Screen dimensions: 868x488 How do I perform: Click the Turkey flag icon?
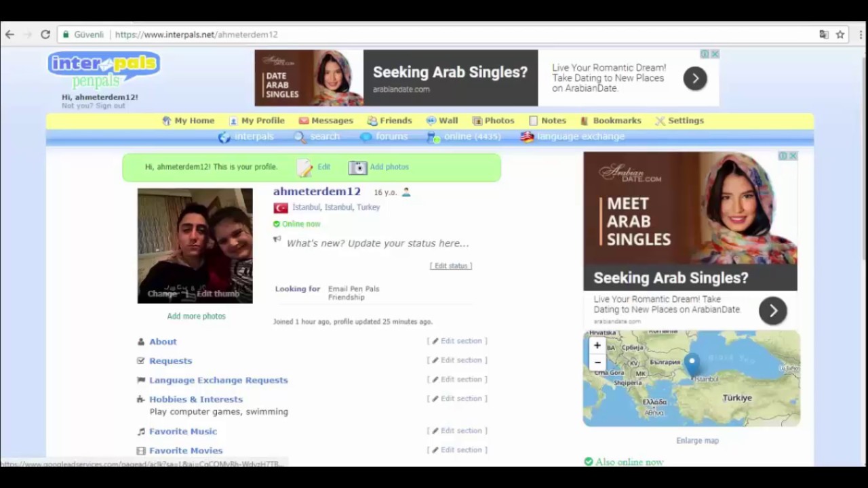(281, 208)
